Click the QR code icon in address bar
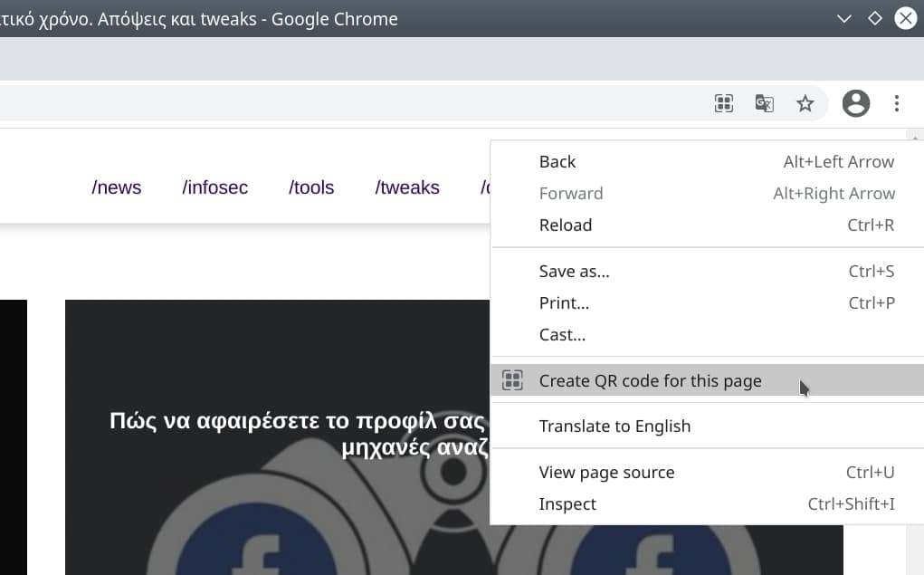924x575 pixels. (723, 103)
